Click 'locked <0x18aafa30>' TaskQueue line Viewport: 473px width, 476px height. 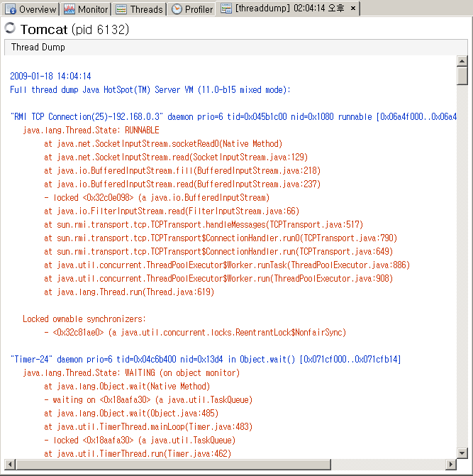pos(140,441)
